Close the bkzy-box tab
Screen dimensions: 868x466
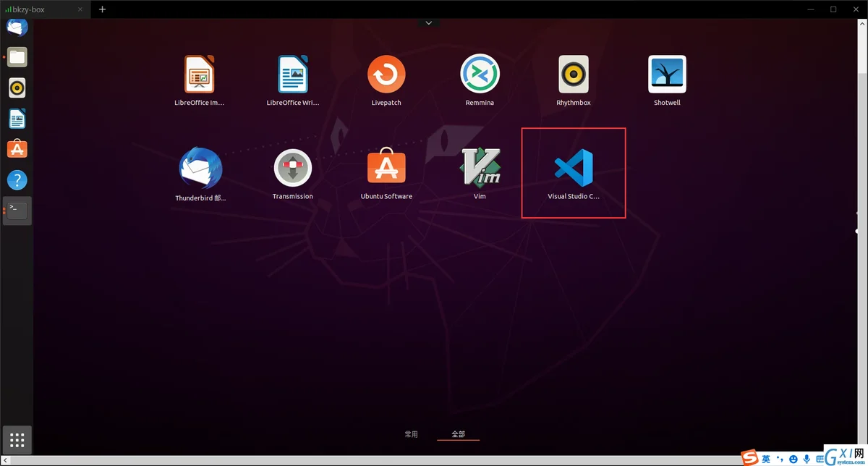pyautogui.click(x=80, y=9)
